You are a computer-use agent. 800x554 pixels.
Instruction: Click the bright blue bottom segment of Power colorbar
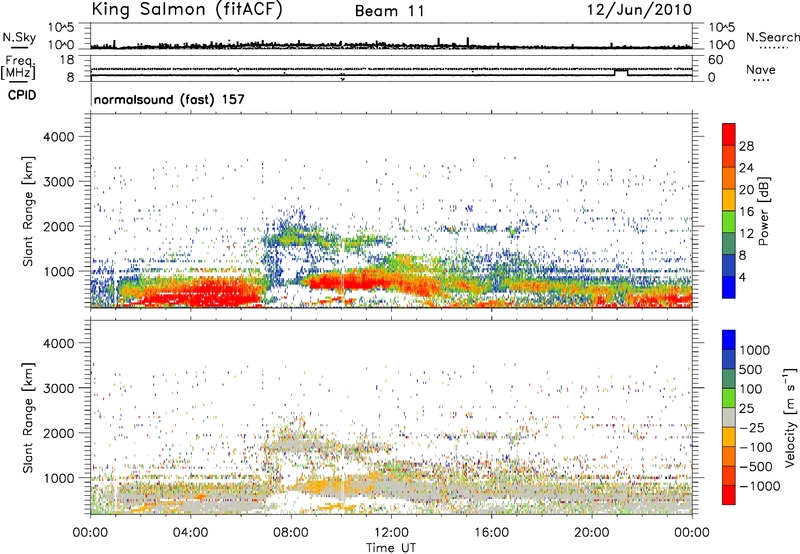coord(729,287)
